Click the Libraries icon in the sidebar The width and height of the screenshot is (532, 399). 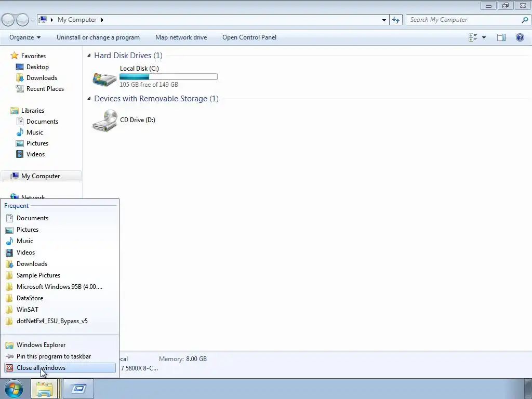pos(14,110)
